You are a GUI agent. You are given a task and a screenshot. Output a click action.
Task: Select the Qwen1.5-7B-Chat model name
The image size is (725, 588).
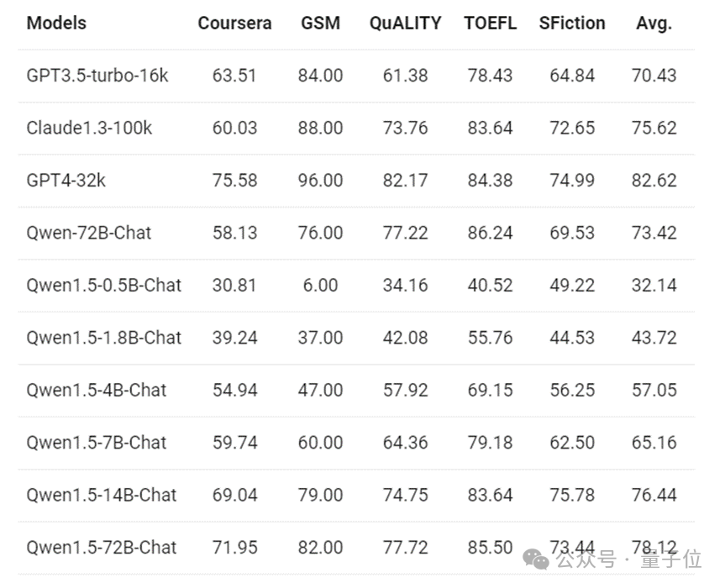point(96,443)
